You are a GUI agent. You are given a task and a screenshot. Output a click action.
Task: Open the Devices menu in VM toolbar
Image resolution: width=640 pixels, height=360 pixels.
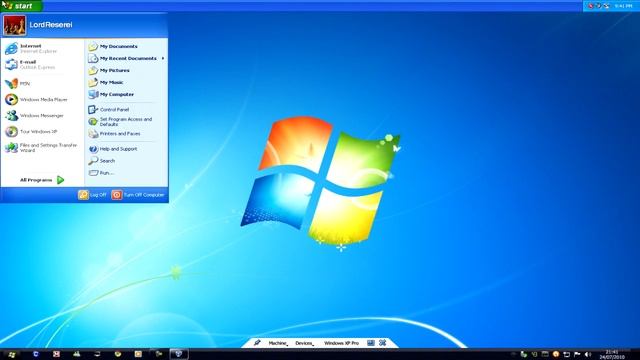point(304,343)
